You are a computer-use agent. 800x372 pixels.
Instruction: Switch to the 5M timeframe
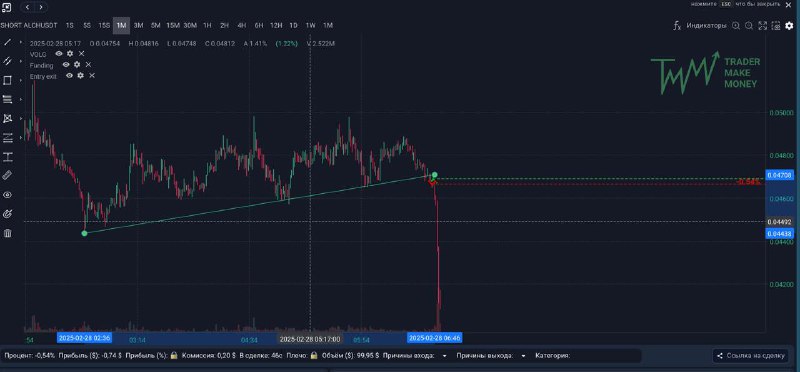click(156, 25)
